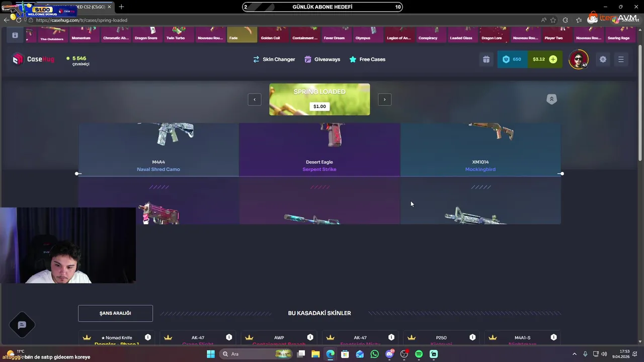This screenshot has width=644, height=362.
Task: Open Microsoft Edge from taskbar
Action: 330,354
